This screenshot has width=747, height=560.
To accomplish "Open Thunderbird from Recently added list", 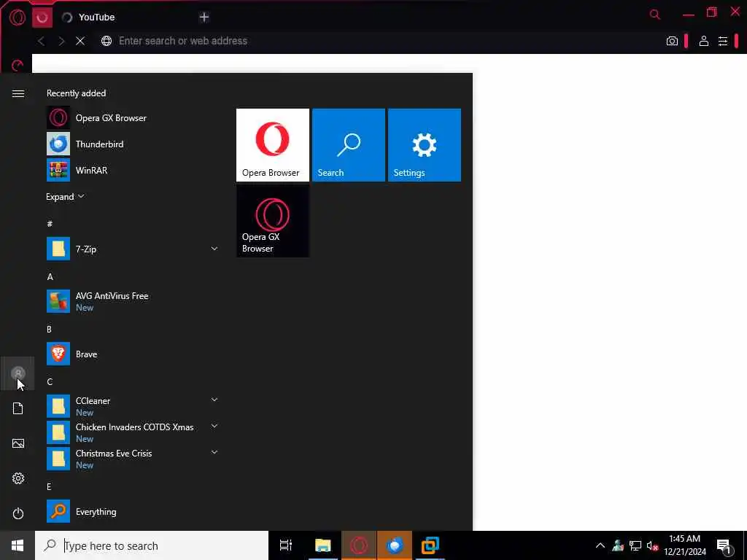I will tap(133, 144).
